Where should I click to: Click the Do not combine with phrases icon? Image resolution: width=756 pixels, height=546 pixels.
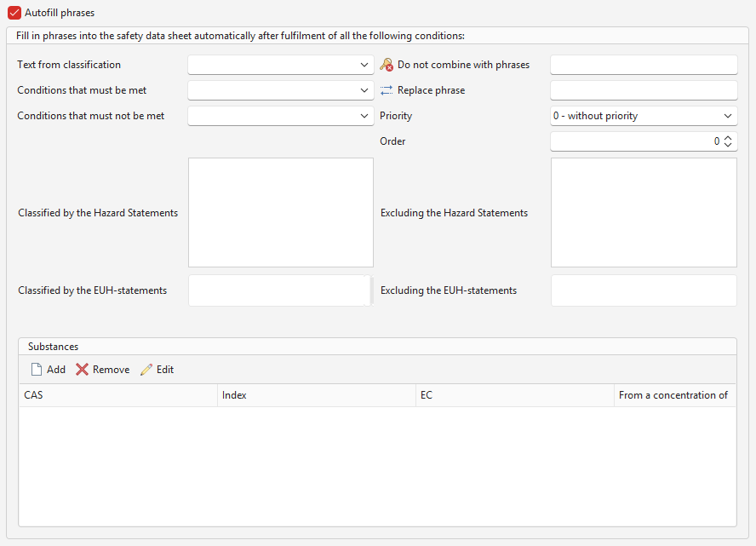coord(387,65)
